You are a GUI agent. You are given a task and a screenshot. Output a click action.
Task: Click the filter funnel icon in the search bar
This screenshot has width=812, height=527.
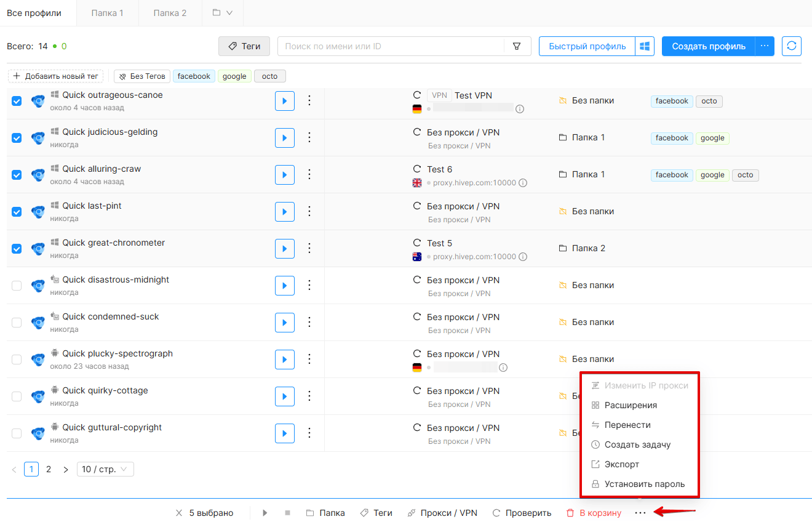pos(517,46)
